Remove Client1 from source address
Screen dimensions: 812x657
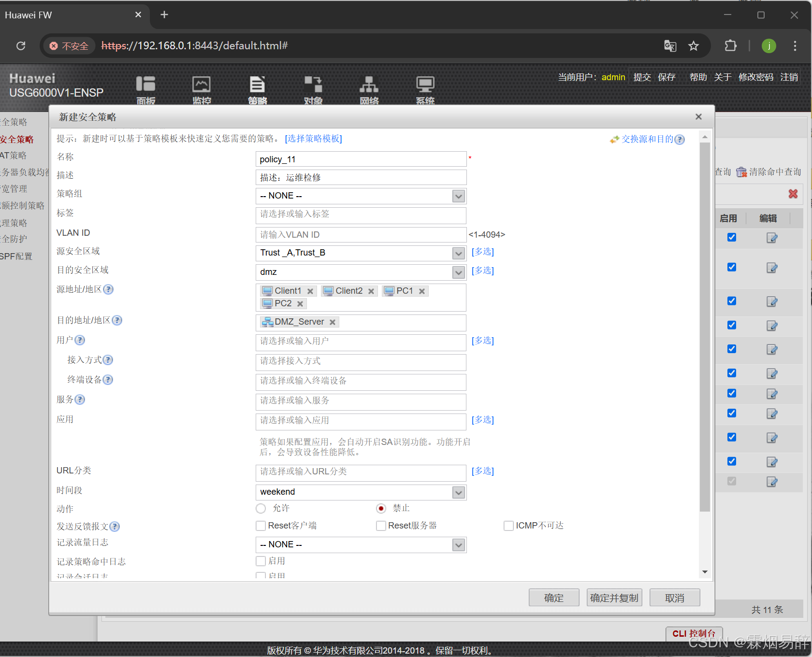[x=310, y=291]
